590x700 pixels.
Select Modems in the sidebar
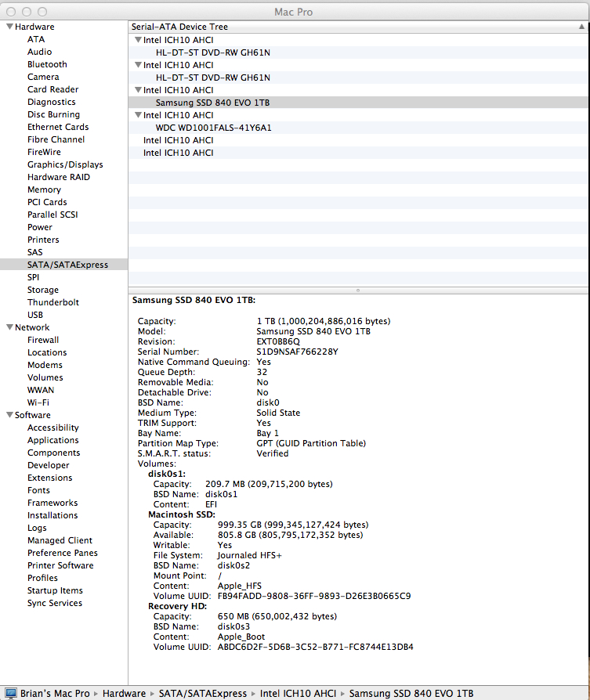click(45, 365)
